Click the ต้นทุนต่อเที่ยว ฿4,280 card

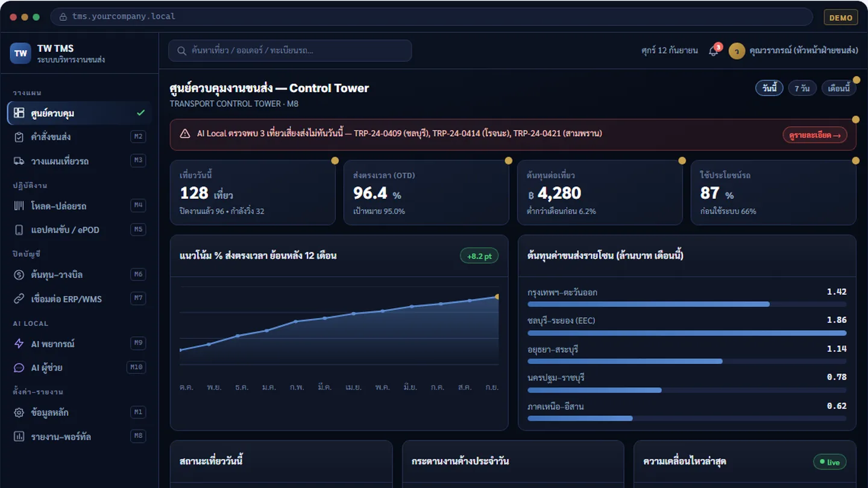point(600,193)
